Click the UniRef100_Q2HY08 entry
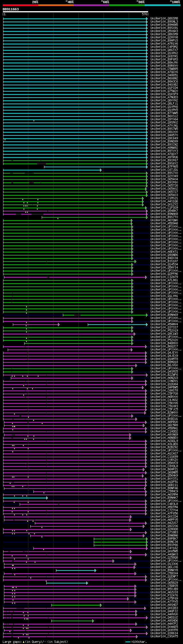 click(x=164, y=37)
